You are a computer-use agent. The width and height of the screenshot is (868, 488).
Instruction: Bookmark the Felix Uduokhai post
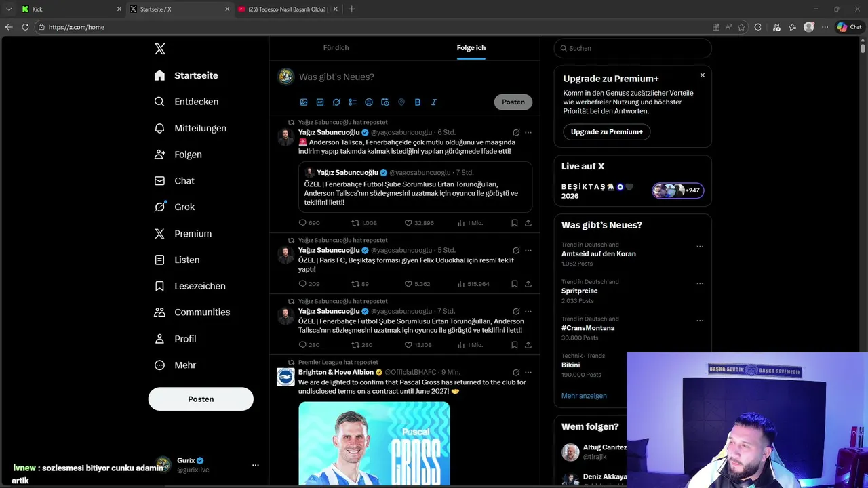pyautogui.click(x=515, y=284)
